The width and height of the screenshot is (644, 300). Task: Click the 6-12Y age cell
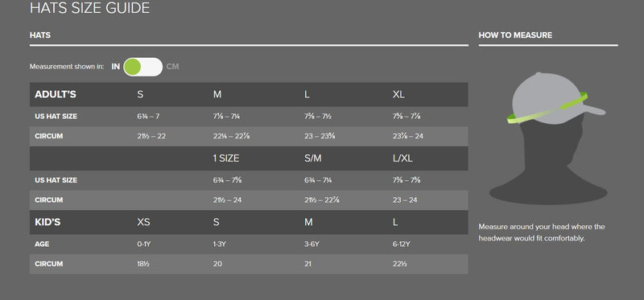pos(401,245)
